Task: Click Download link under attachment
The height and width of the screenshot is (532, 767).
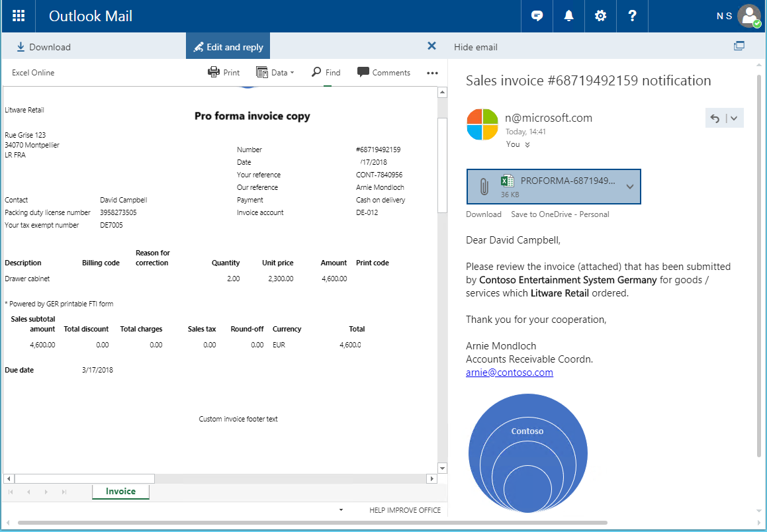Action: click(483, 214)
